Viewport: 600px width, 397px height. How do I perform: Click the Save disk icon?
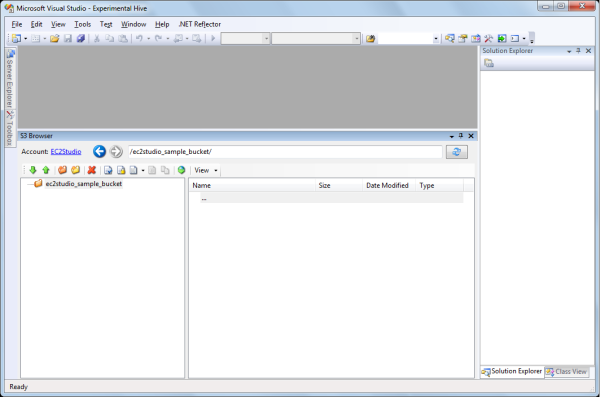click(68, 38)
